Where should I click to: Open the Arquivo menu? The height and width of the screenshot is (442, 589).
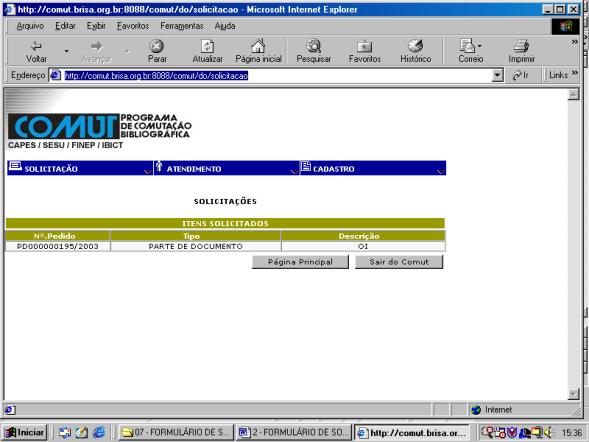coord(30,26)
